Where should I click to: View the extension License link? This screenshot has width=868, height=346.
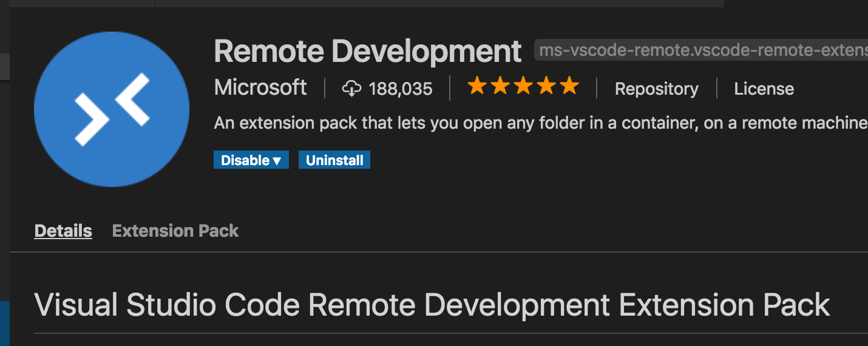click(764, 89)
